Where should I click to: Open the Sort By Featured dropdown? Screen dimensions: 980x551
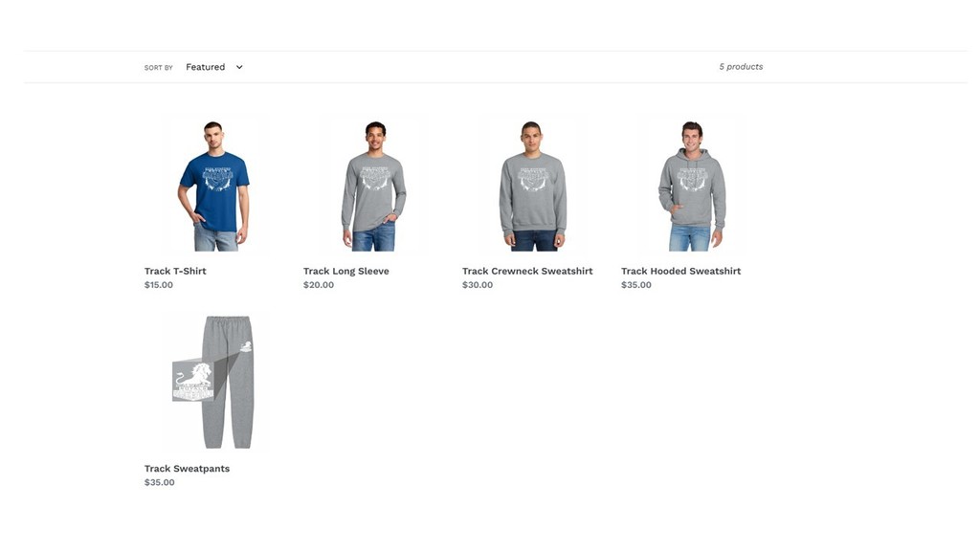(x=213, y=67)
